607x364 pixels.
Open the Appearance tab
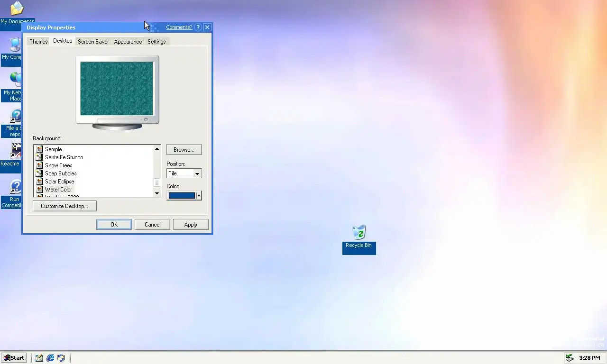128,42
